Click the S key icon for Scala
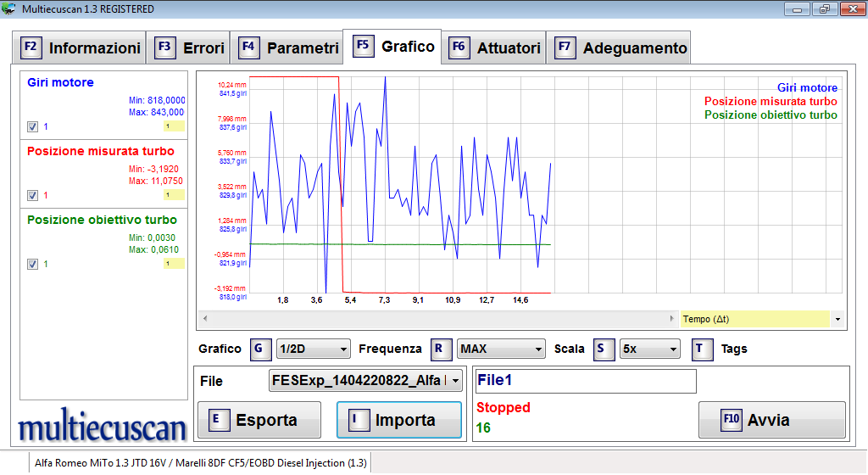The height and width of the screenshot is (475, 868). 604,349
